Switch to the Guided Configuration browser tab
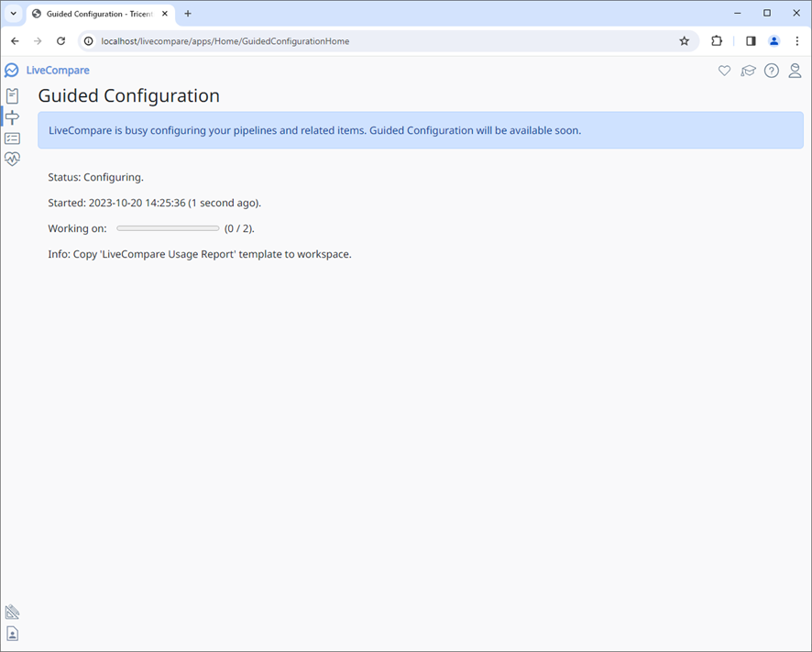 (96, 14)
